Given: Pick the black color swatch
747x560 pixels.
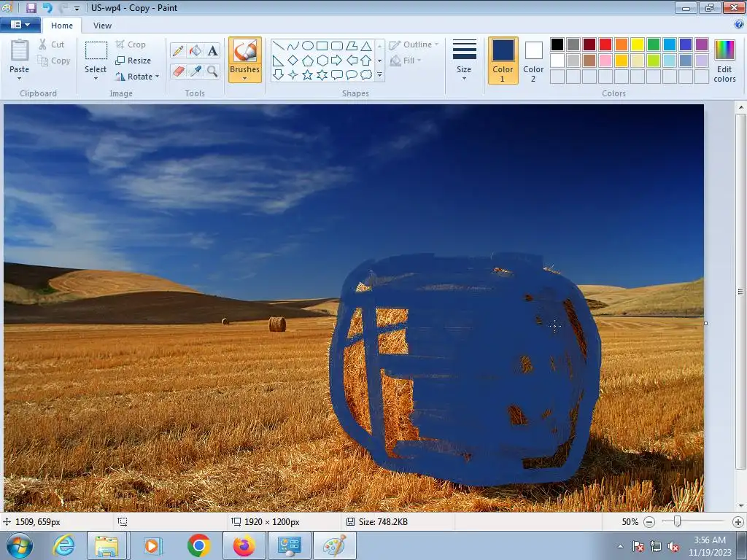Looking at the screenshot, I should tap(557, 44).
